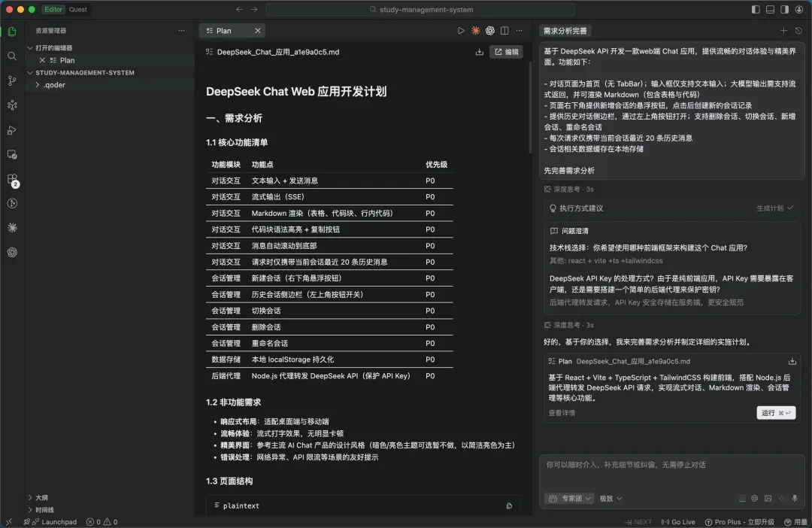This screenshot has height=528, width=812.
Task: Toggle the bottom panel layout
Action: click(770, 10)
